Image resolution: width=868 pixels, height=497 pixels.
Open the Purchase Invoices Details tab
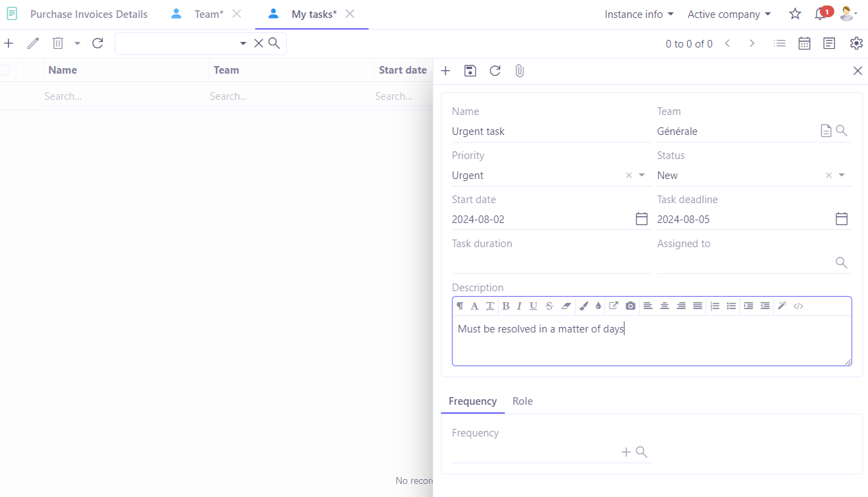point(88,14)
